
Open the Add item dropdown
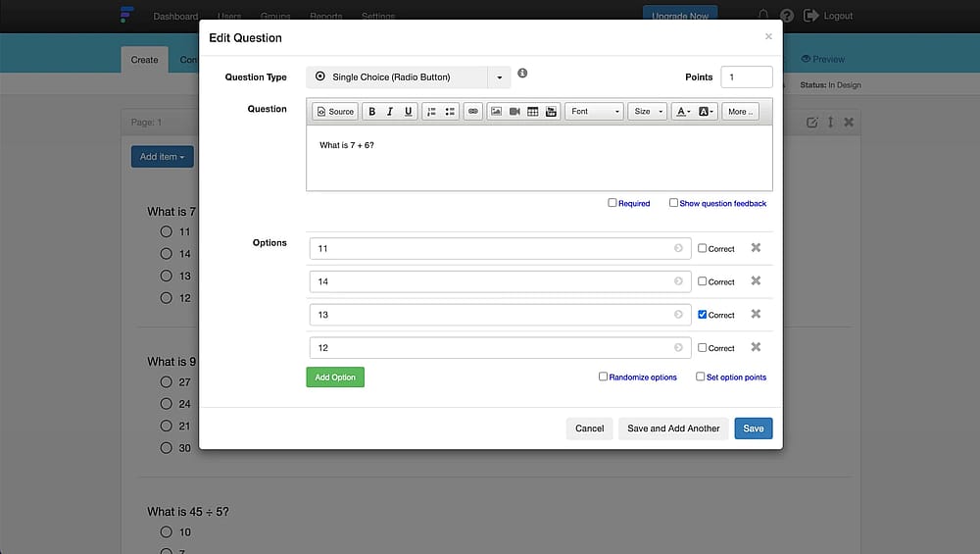point(163,157)
